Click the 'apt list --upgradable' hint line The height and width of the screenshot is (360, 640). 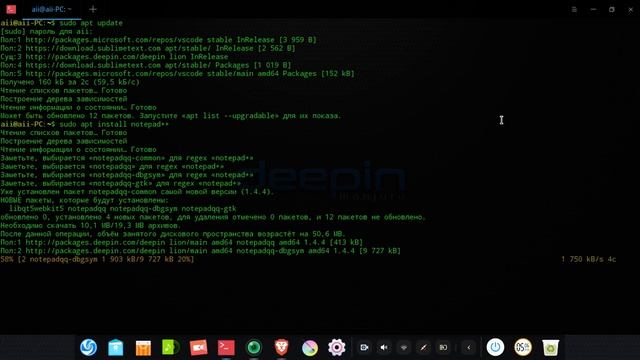coord(171,116)
